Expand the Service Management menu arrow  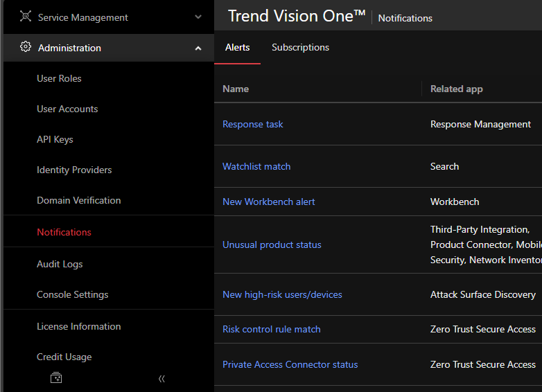[198, 17]
